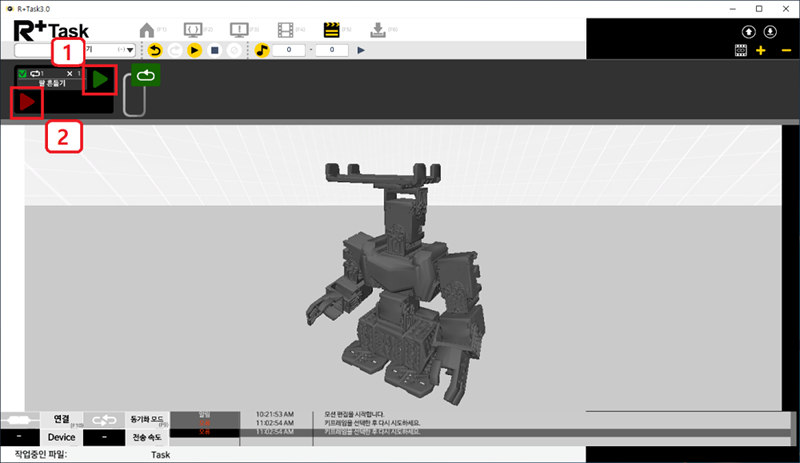Viewport: 800px width, 463px height.
Task: Click the yellow undo arrow button
Action: [x=155, y=49]
